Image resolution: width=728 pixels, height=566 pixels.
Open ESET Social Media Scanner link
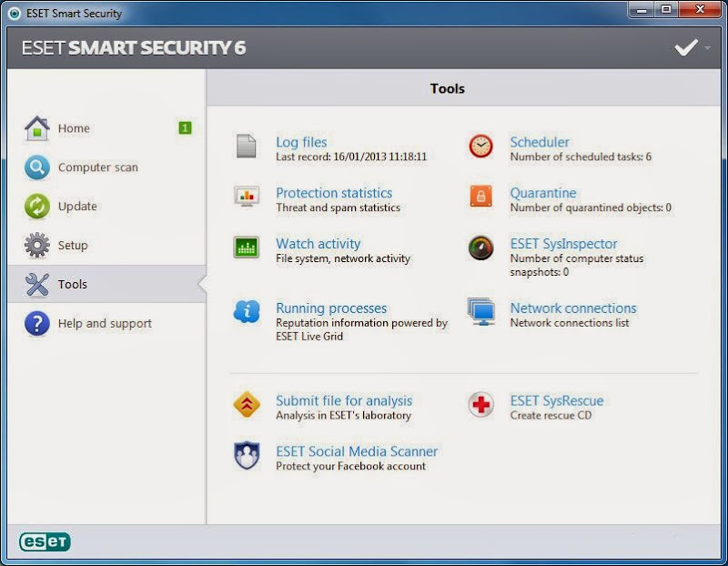coord(357,450)
